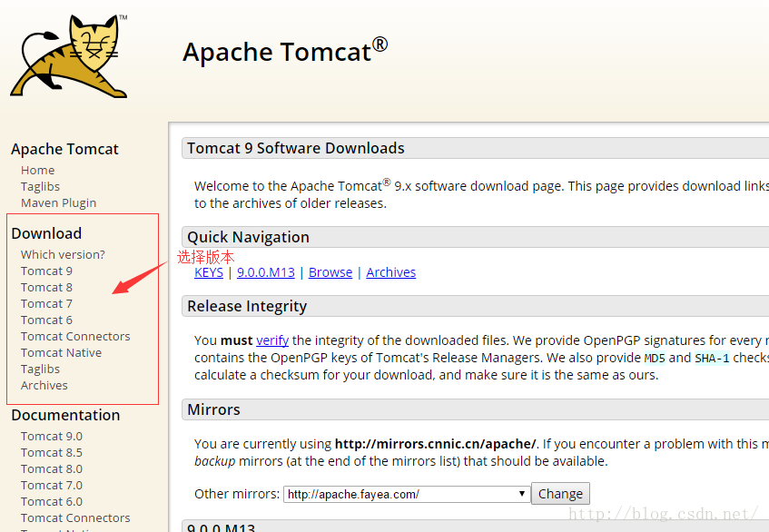The width and height of the screenshot is (769, 532).
Task: Click the 'Download' sidebar heading
Action: [x=46, y=233]
